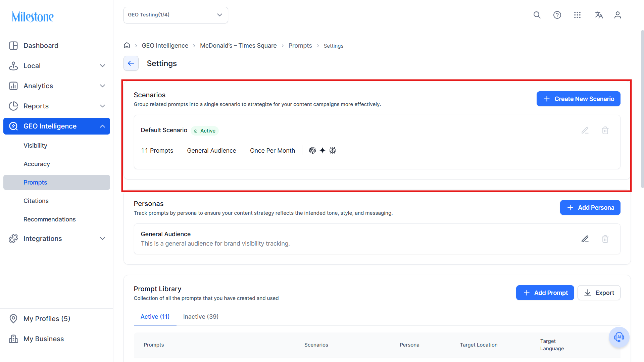
Task: Expand the Integrations menu chevron
Action: tap(103, 239)
